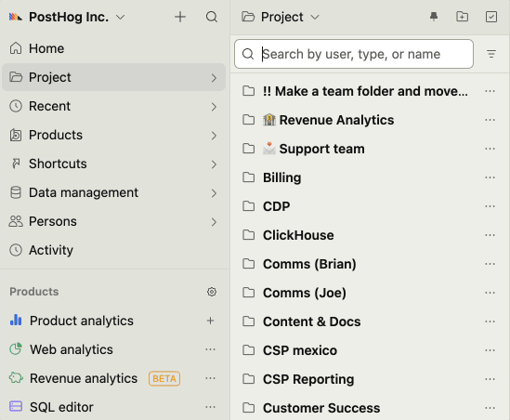Click the plus icon beside Product analytics
510x420 pixels.
pyautogui.click(x=211, y=321)
